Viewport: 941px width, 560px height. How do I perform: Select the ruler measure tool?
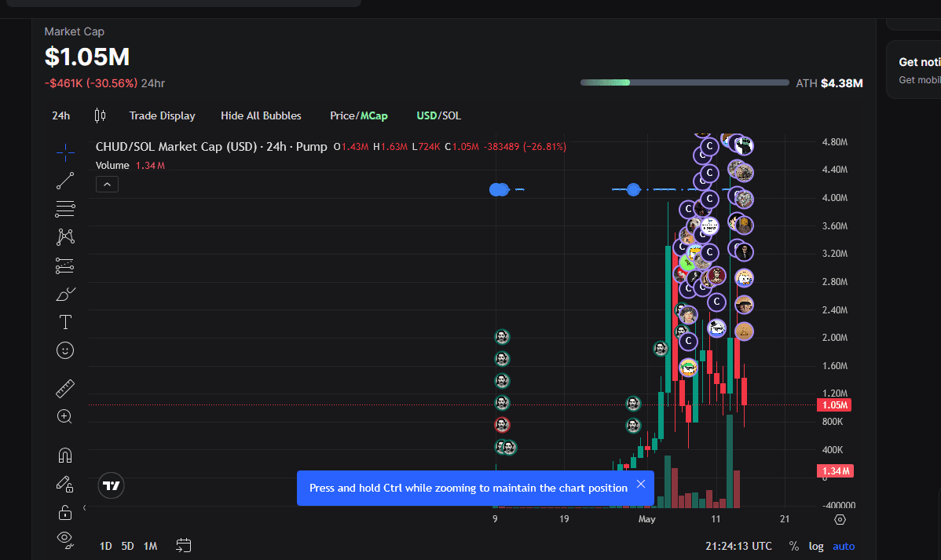tap(65, 389)
